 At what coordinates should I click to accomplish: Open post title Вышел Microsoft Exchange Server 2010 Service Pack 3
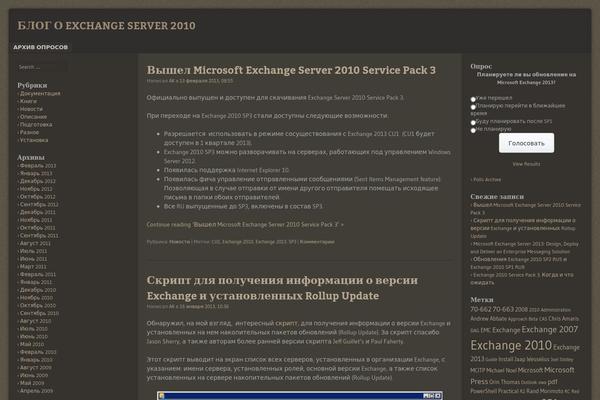click(x=291, y=70)
